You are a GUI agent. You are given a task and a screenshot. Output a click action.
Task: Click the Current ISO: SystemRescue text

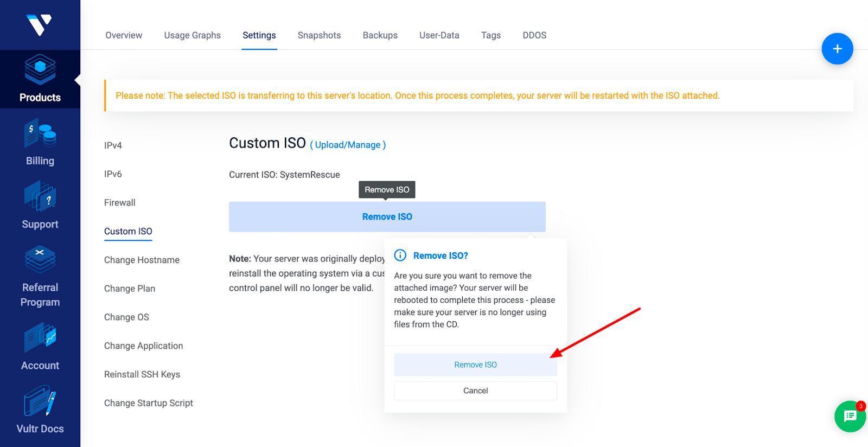coord(284,175)
